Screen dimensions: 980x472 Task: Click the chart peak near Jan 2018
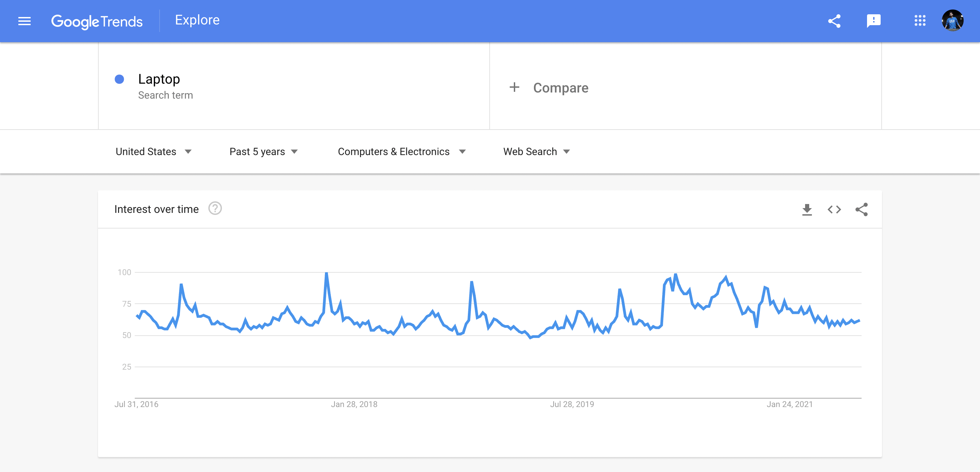(326, 273)
